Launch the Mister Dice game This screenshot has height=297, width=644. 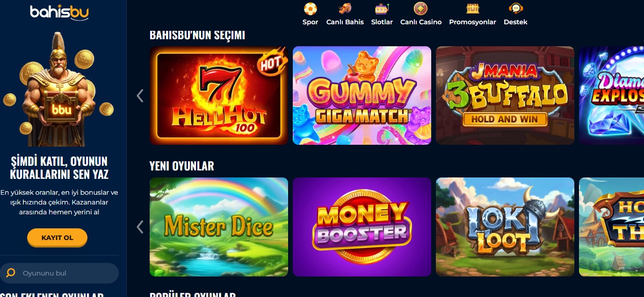(x=219, y=227)
